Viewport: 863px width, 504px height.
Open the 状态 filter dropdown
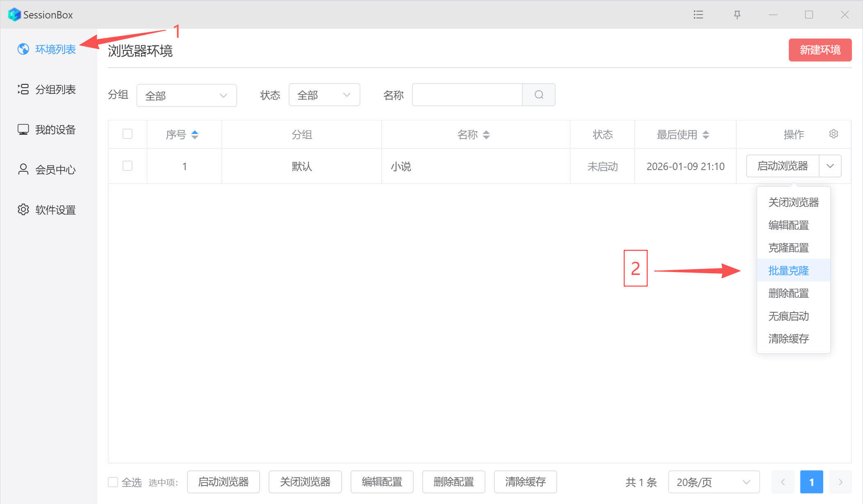click(324, 95)
